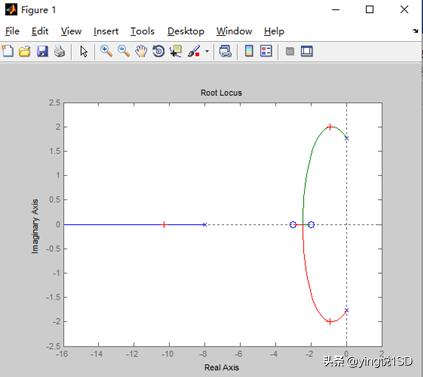Open the Help menu
The image size is (423, 377).
(x=274, y=31)
